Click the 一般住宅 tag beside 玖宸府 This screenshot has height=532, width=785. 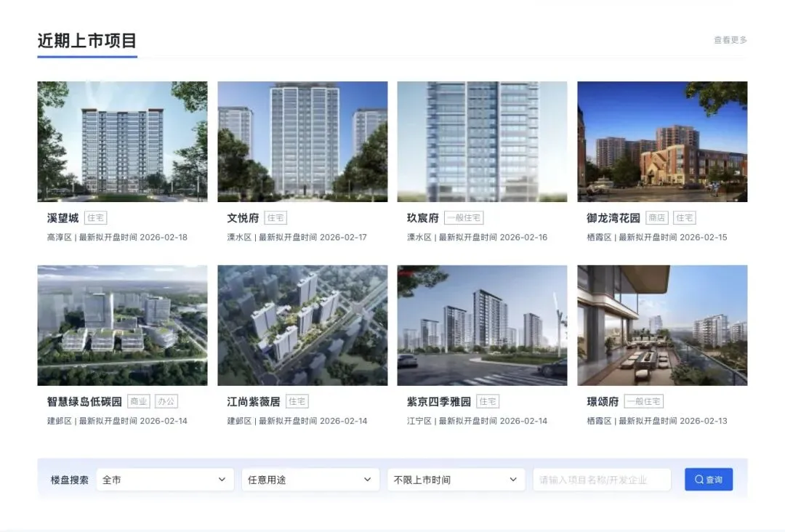[x=464, y=218]
